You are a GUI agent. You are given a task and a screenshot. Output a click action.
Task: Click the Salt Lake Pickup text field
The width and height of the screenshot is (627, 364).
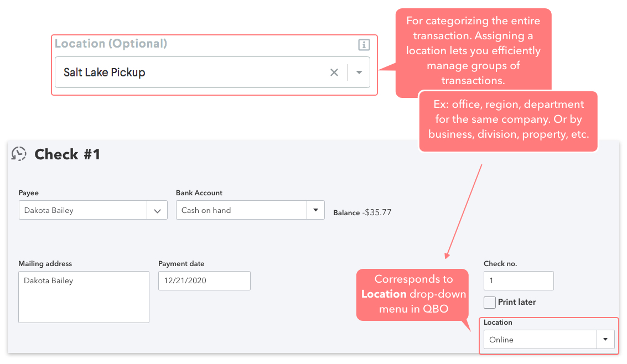188,72
